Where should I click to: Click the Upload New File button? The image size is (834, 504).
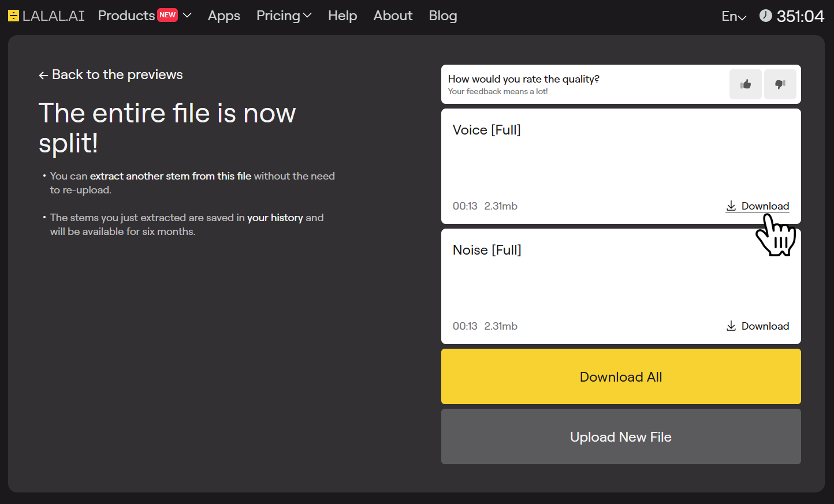tap(621, 436)
